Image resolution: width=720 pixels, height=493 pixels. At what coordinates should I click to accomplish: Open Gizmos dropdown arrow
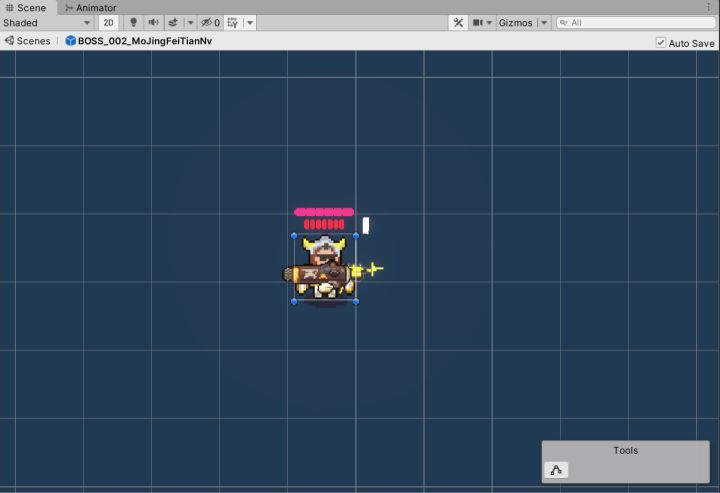click(544, 22)
